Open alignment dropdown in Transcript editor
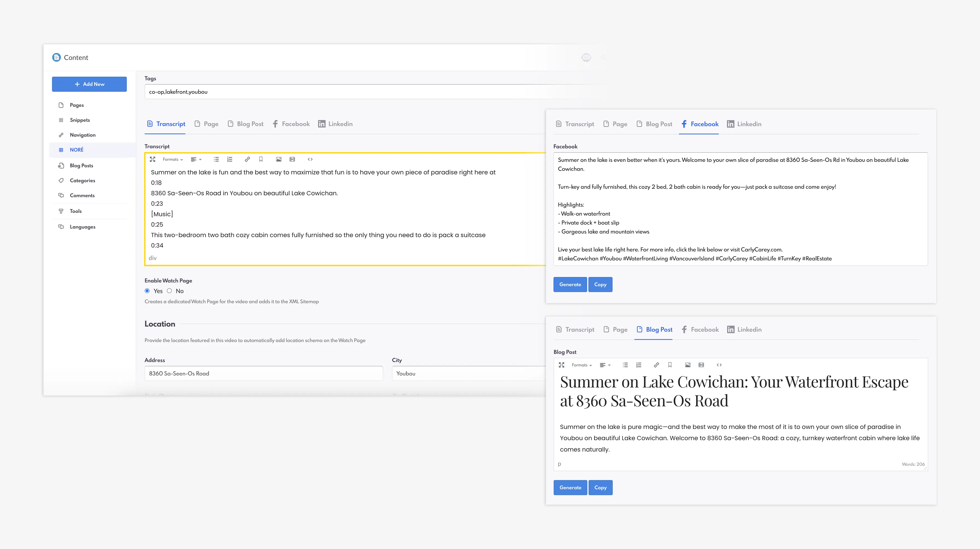Image resolution: width=980 pixels, height=549 pixels. [x=196, y=159]
